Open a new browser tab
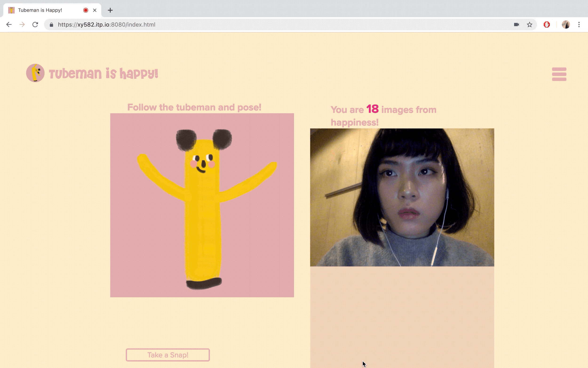This screenshot has width=588, height=368. coord(110,10)
